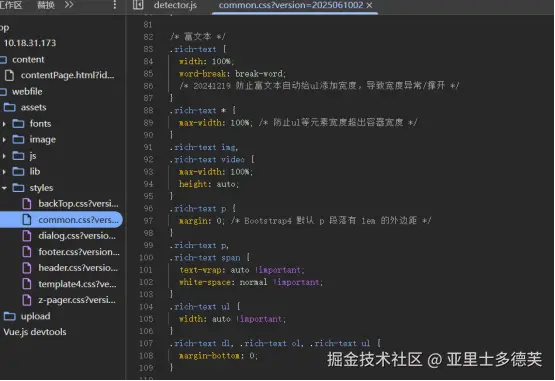Click the .rich-text ul selector on line 104

pyautogui.click(x=200, y=307)
